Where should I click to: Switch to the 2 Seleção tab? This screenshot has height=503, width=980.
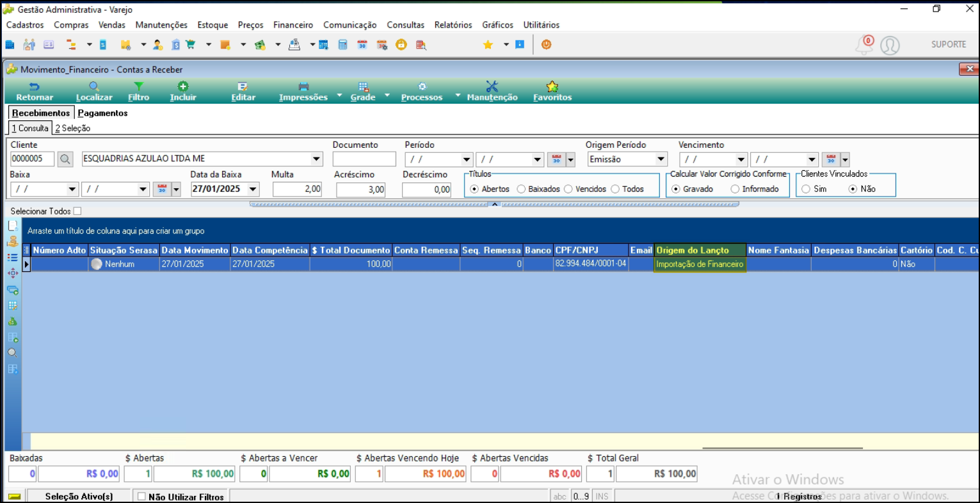pos(72,128)
